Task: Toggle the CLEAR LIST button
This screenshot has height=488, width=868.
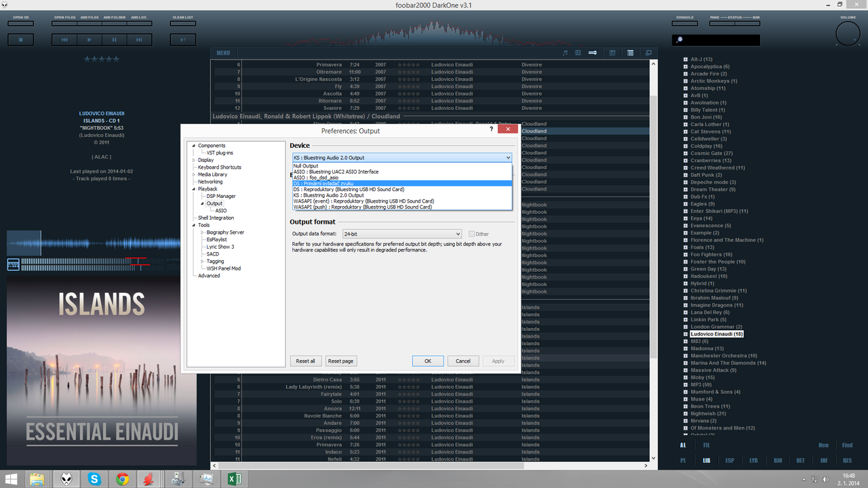Action: [183, 22]
